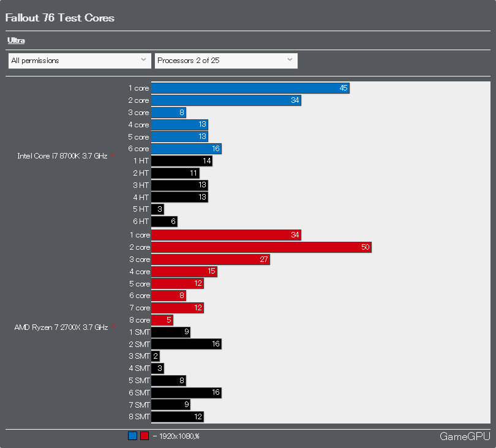Viewport: 496px width, 448px height.
Task: Click the '3 SMT' bar showing 2
Action: [156, 356]
